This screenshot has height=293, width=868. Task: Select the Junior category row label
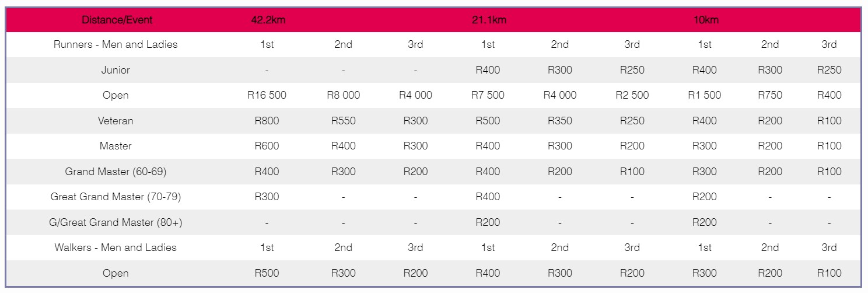(x=116, y=70)
